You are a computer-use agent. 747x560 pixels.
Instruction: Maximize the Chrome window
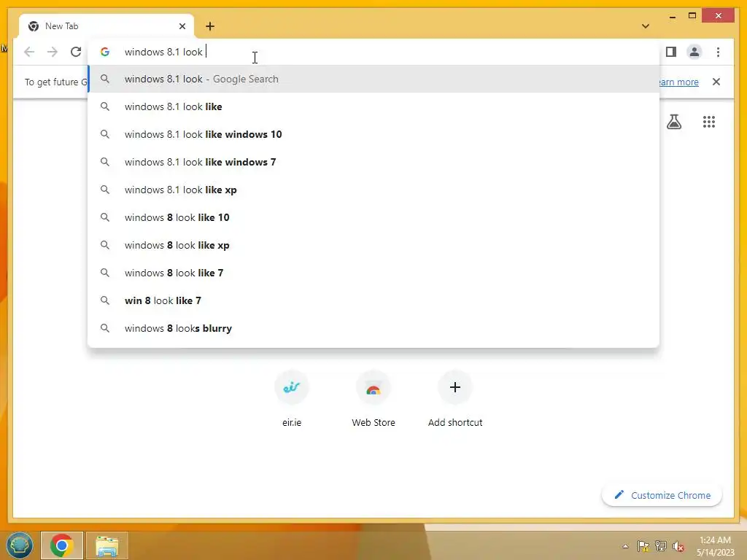click(x=692, y=16)
